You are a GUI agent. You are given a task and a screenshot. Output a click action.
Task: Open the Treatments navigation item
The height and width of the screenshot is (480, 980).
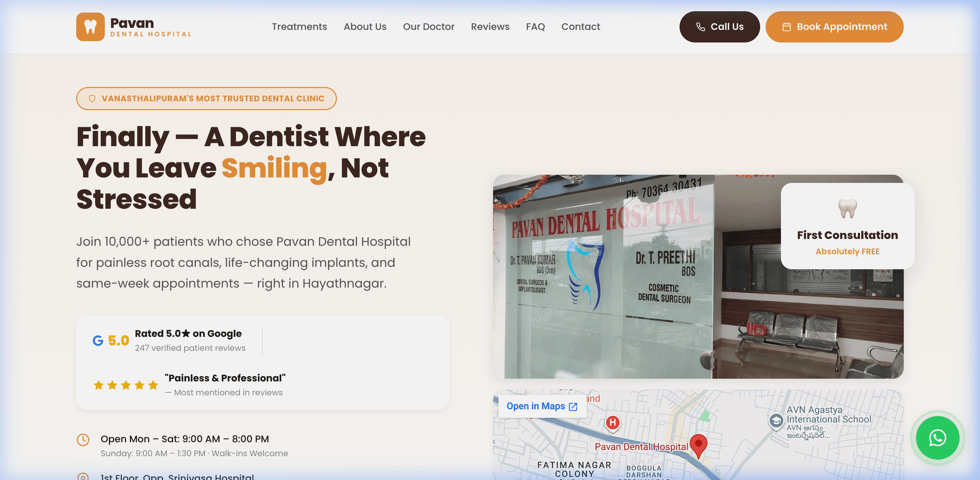[299, 27]
